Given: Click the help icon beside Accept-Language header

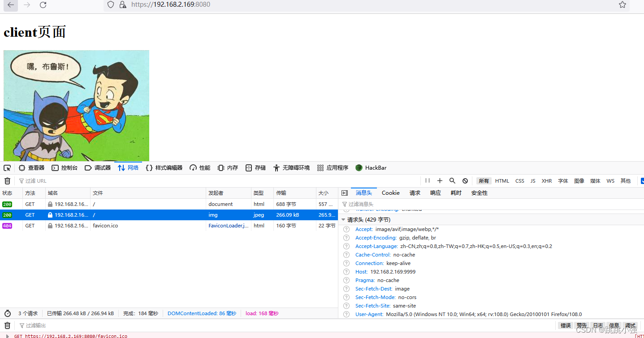Looking at the screenshot, I should pyautogui.click(x=346, y=246).
